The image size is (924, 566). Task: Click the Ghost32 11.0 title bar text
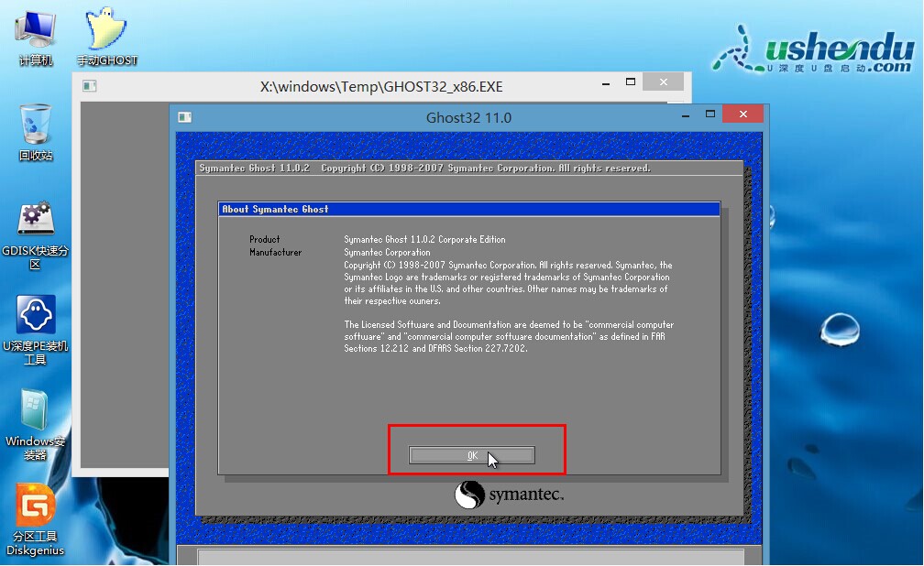pyautogui.click(x=468, y=118)
